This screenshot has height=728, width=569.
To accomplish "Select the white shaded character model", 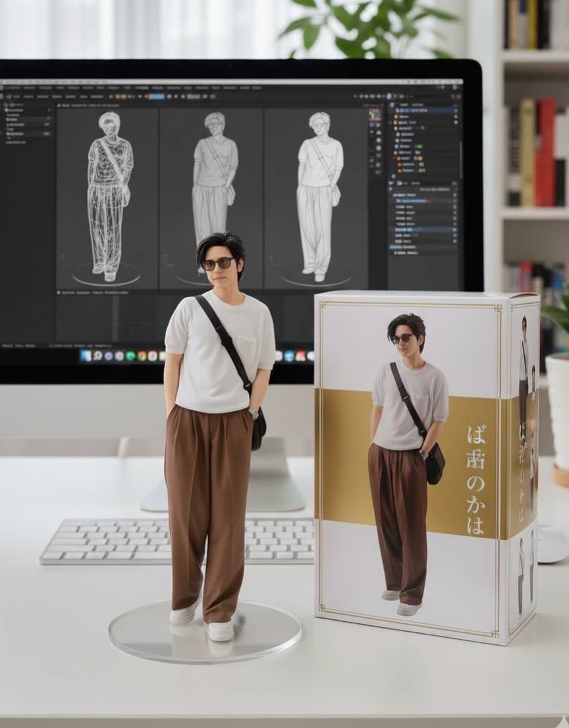I will pyautogui.click(x=319, y=196).
